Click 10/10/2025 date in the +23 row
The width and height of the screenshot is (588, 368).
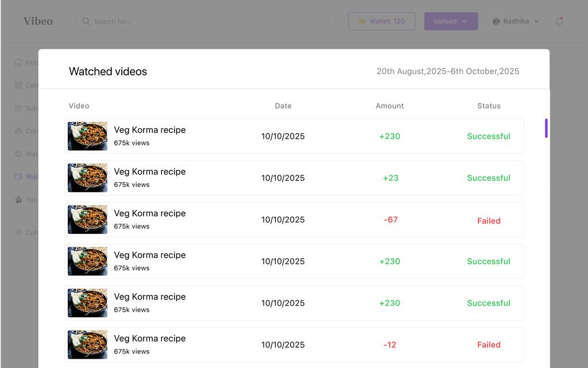[x=283, y=178]
